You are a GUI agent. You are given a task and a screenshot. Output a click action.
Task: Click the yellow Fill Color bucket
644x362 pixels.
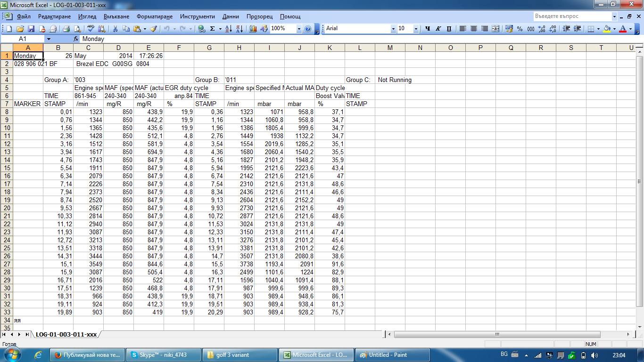pyautogui.click(x=607, y=29)
